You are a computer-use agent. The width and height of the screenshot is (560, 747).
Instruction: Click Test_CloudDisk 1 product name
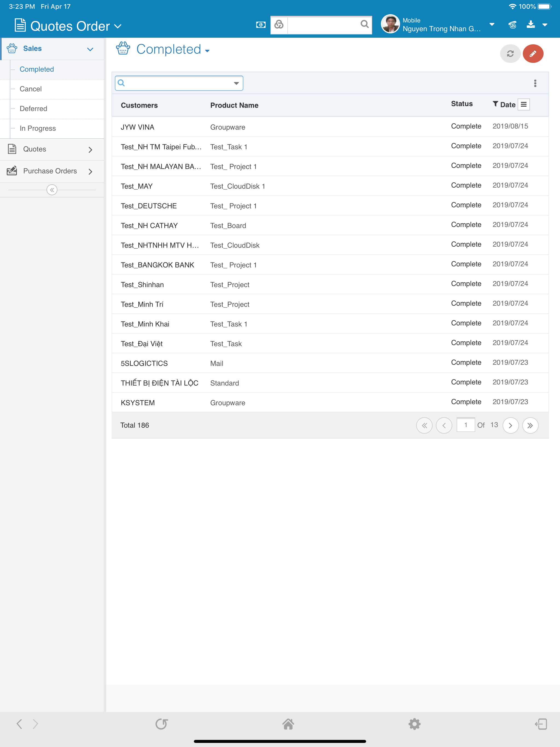point(237,186)
